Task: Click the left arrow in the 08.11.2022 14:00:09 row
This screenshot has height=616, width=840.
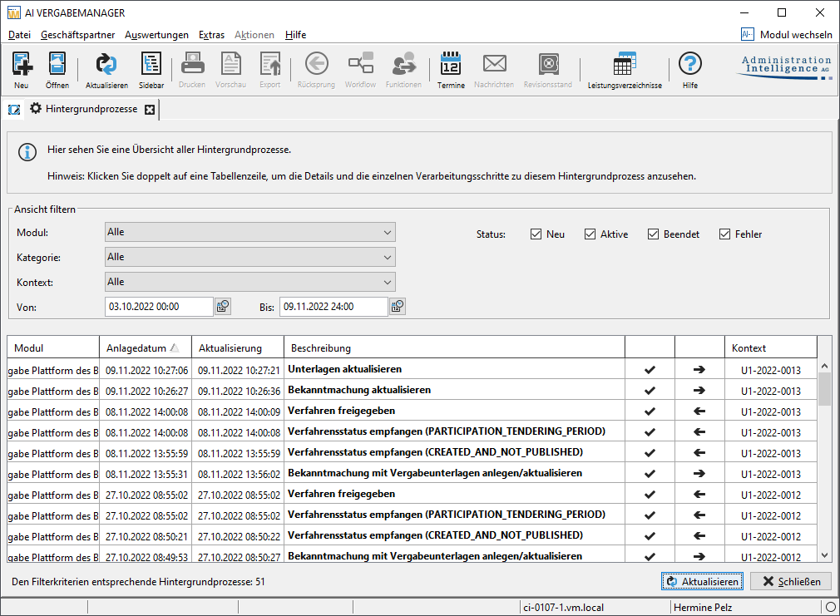Action: [699, 411]
